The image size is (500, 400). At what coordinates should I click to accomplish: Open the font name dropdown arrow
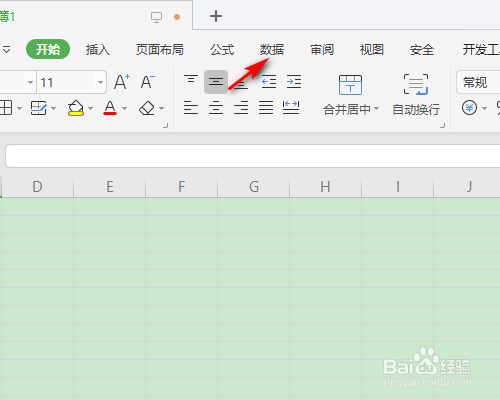[x=30, y=82]
